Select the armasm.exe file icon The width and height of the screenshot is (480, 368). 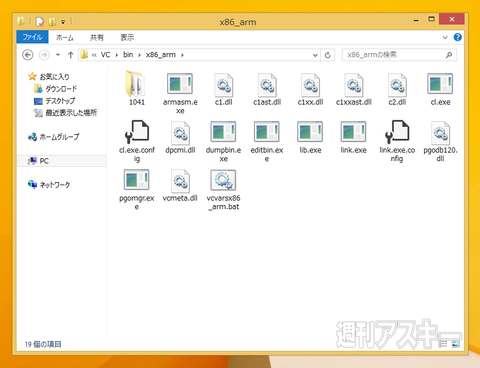[x=180, y=84]
